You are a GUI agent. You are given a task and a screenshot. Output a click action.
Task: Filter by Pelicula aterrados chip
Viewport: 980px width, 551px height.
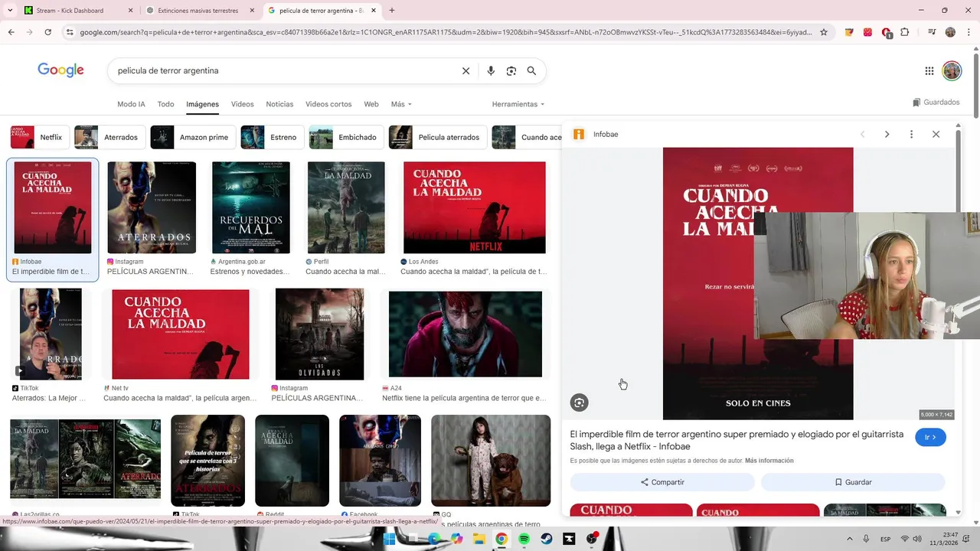[438, 137]
